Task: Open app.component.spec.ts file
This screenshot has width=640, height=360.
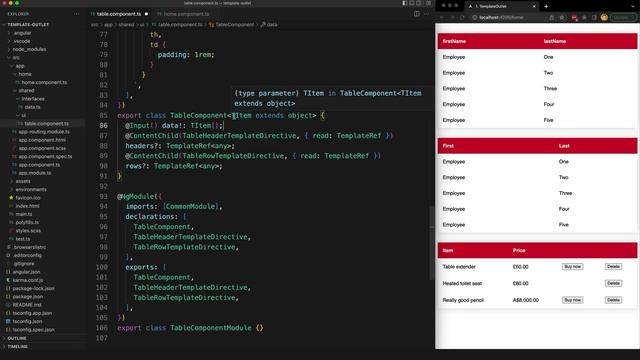Action: [x=45, y=156]
